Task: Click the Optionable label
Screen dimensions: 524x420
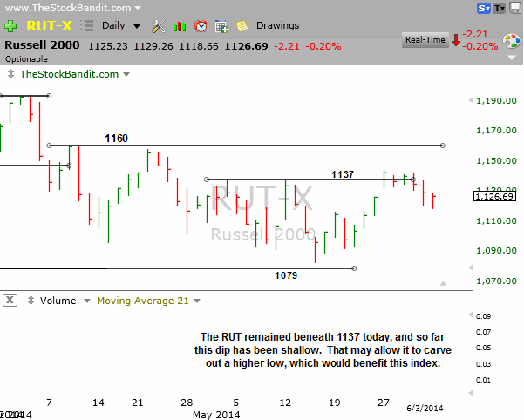Action: point(26,59)
